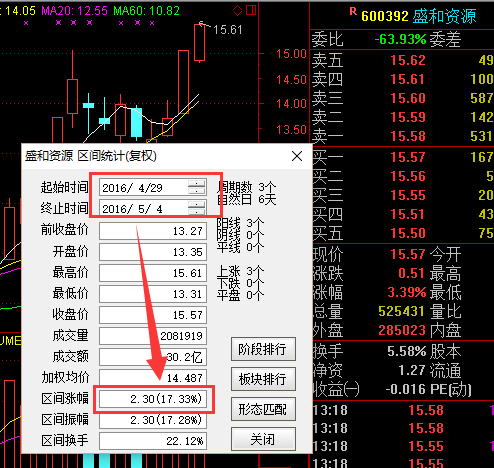Decrease the 起始时间 date with down spinner
The height and width of the screenshot is (468, 494).
tap(197, 190)
